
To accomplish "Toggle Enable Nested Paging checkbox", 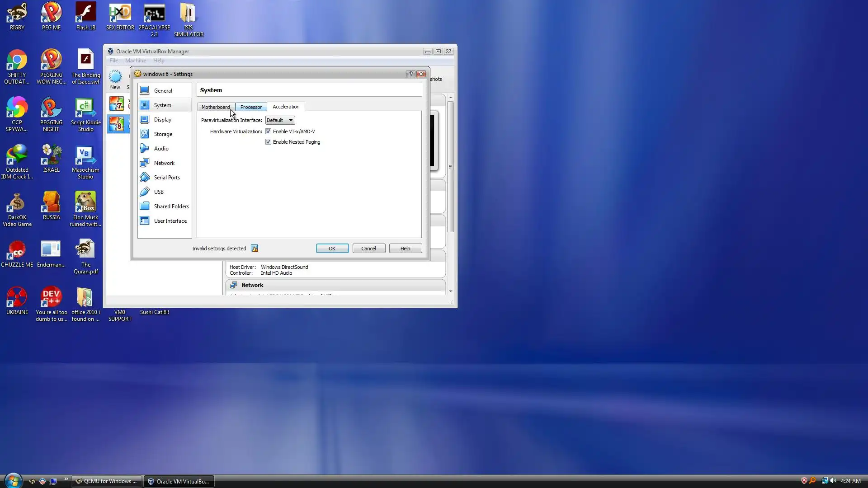I will 269,142.
